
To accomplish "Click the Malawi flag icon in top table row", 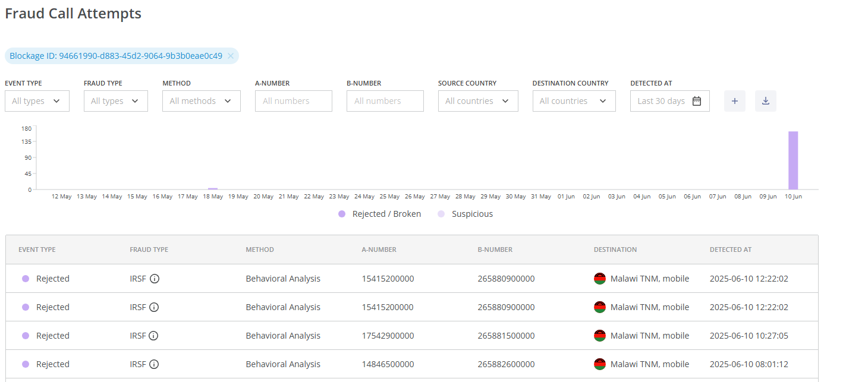I will [600, 278].
